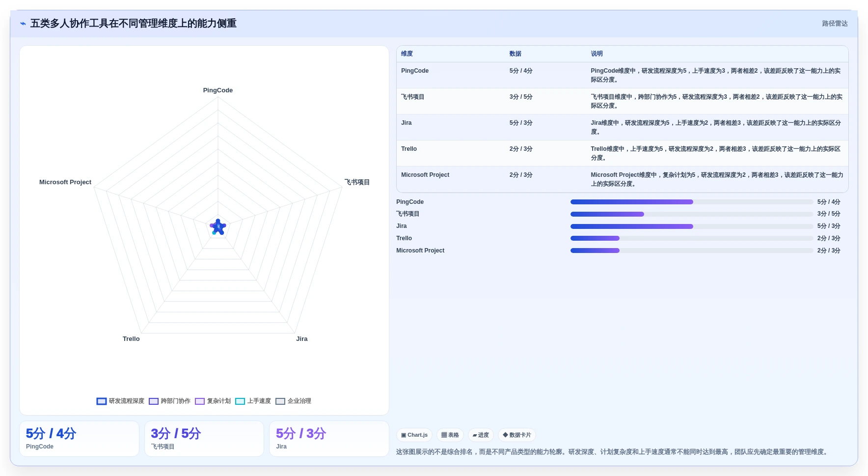Image resolution: width=868 pixels, height=476 pixels.
Task: Click PingCode row description text
Action: click(x=716, y=75)
